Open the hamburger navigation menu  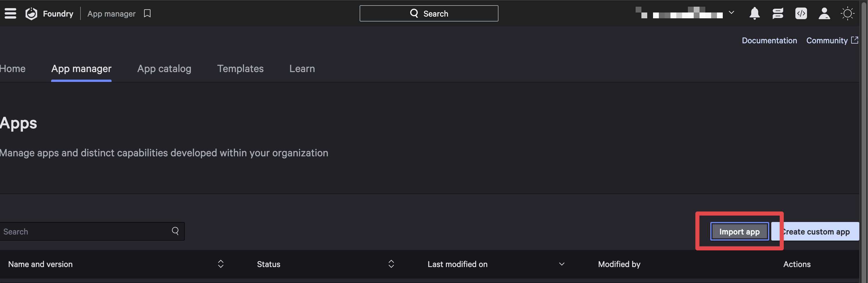[10, 13]
